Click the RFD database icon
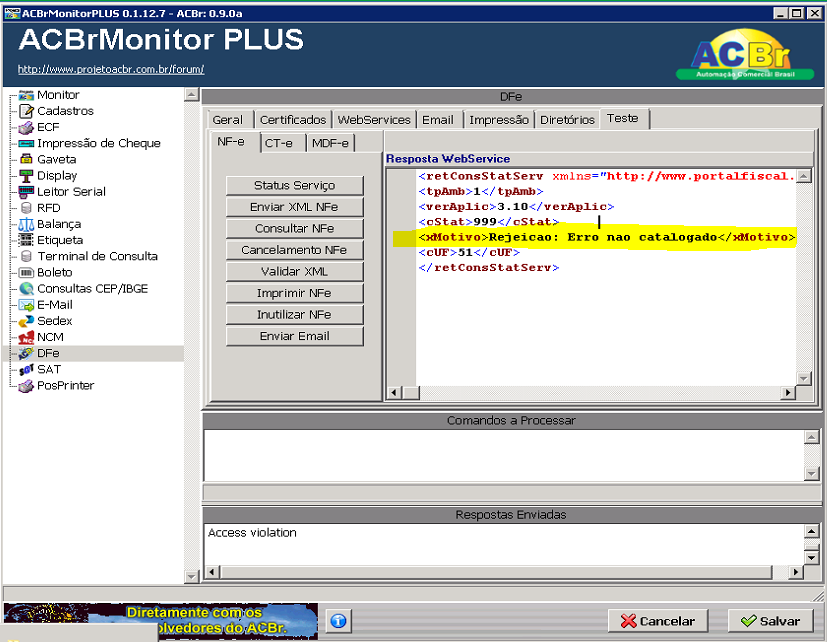The width and height of the screenshot is (827, 642). (26, 208)
